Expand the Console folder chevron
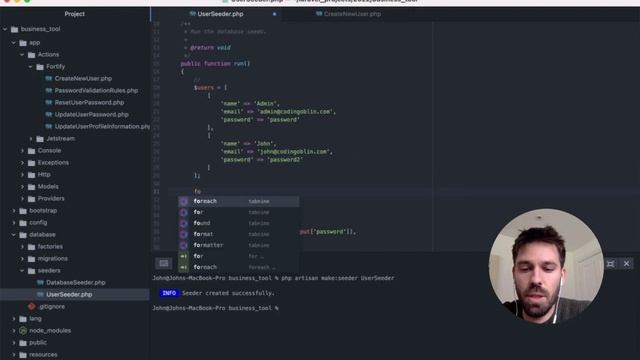This screenshot has width=640, height=360. (x=22, y=151)
